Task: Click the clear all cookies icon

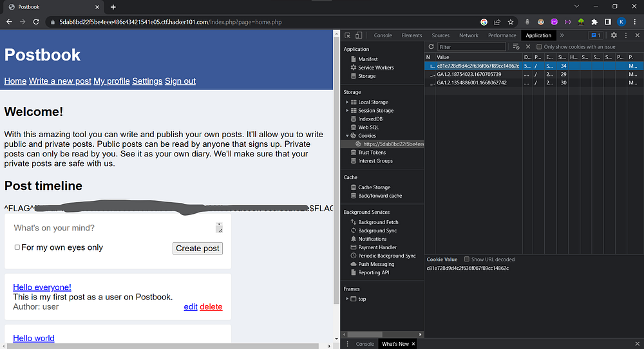Action: click(x=516, y=47)
